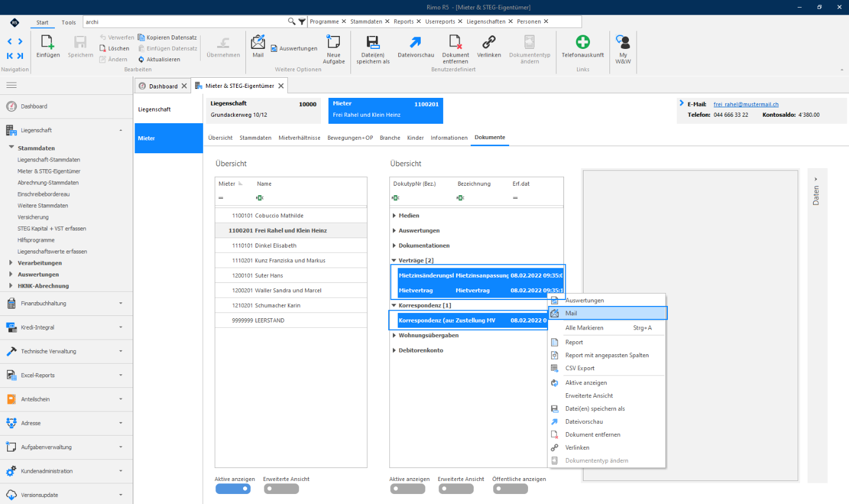This screenshot has height=504, width=849.
Task: Toggle Erweiterte Ansicht switch under documents
Action: tap(455, 489)
